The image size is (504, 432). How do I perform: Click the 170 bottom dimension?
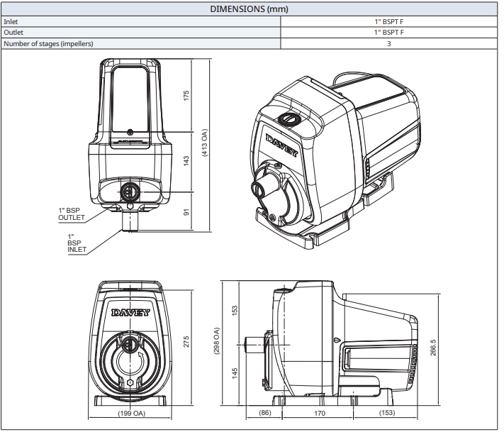coord(320,413)
